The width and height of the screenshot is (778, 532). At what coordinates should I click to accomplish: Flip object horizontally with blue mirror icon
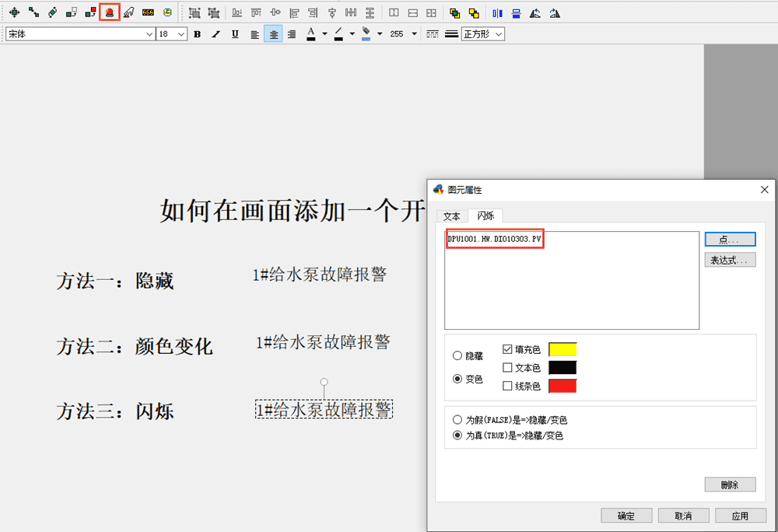[497, 13]
